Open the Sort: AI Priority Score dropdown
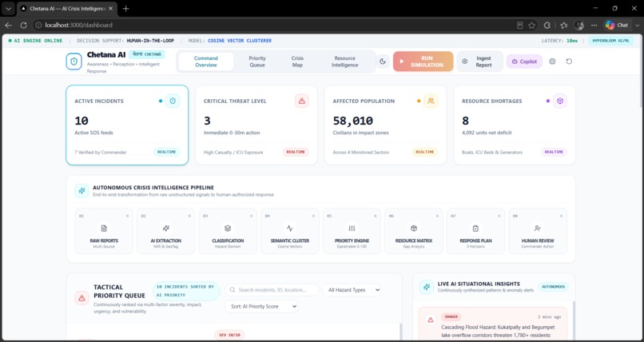The image size is (644, 342). 261,306
